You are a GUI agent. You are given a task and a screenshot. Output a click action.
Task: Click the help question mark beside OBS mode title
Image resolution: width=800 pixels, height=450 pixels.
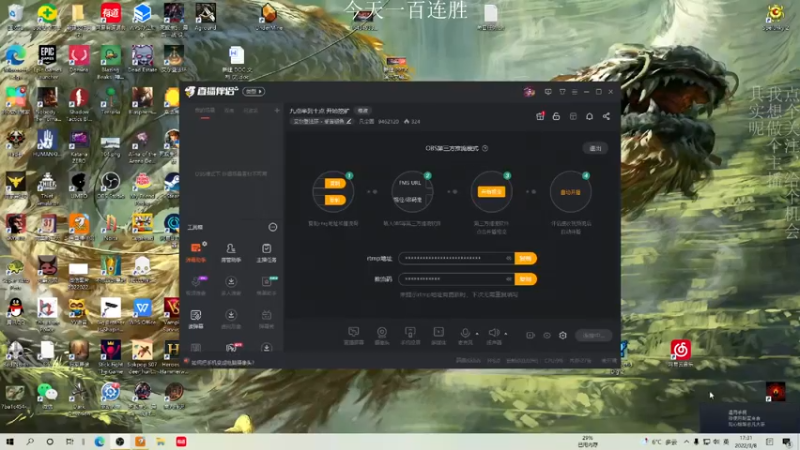(x=485, y=148)
